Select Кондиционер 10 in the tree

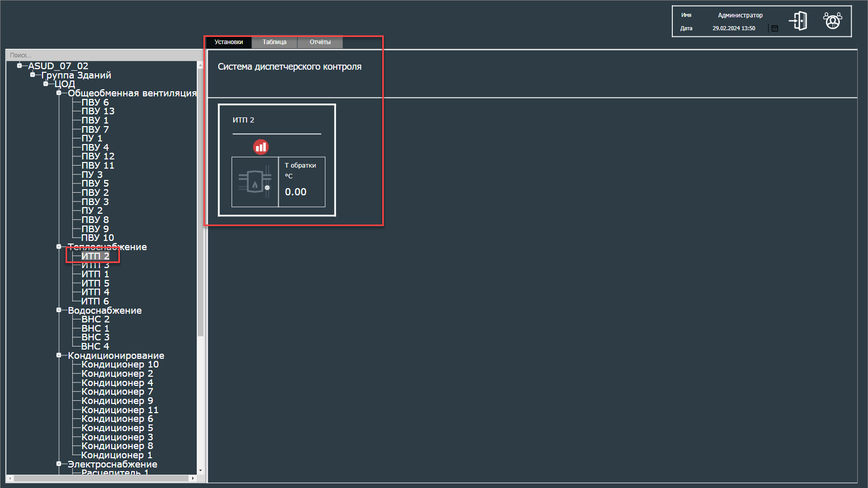click(120, 364)
